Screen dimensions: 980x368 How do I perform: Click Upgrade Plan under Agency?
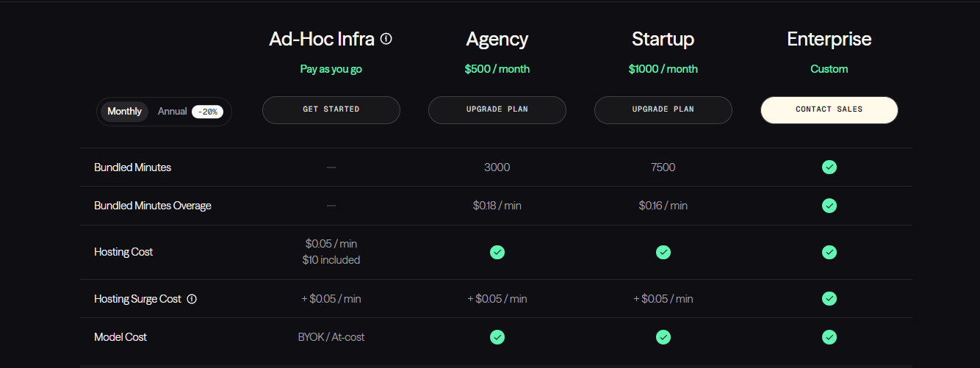point(497,110)
